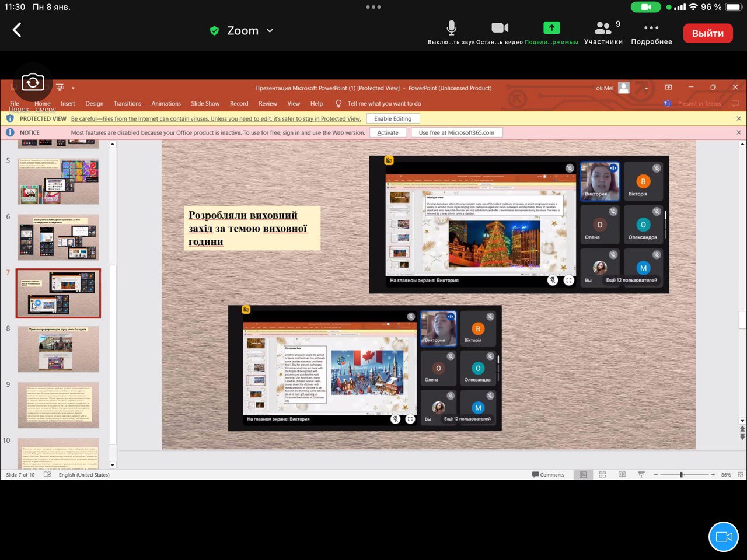Switch camera with the flip camera icon

click(x=33, y=82)
